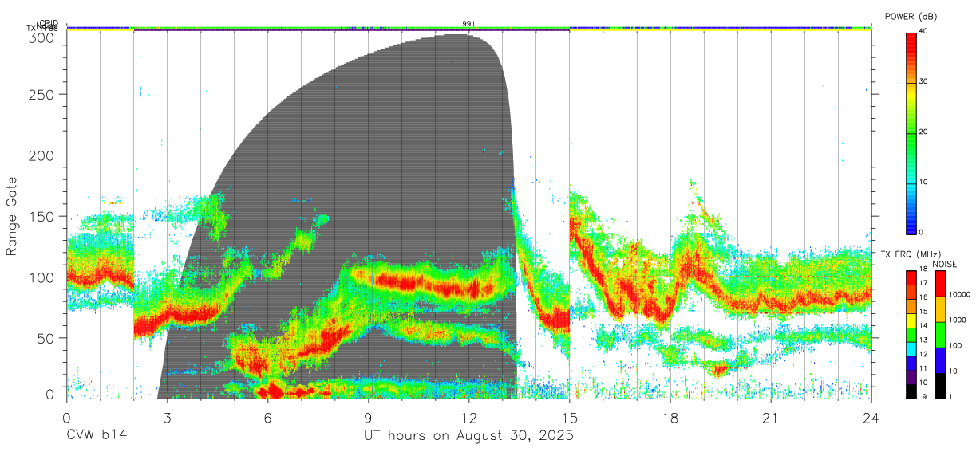Viewport: 980px width, 452px height.
Task: Click the 18 tick on UT hours axis
Action: coord(670,417)
